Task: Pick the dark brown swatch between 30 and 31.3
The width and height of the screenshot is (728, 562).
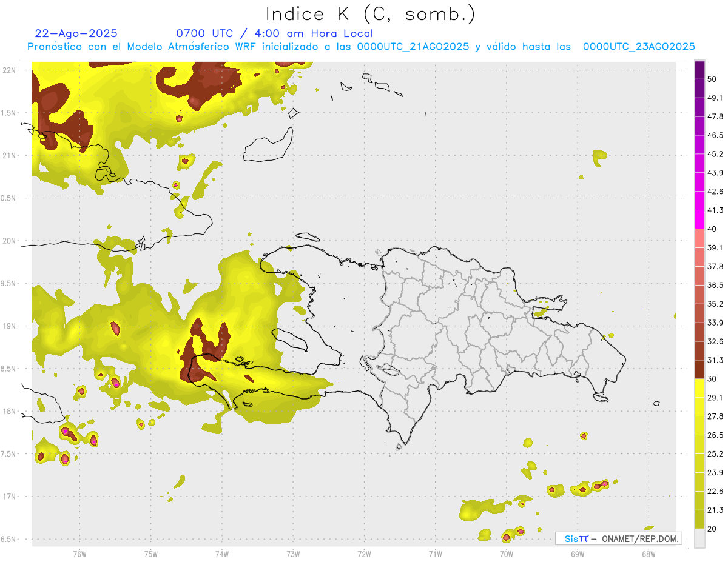Action: (x=699, y=369)
